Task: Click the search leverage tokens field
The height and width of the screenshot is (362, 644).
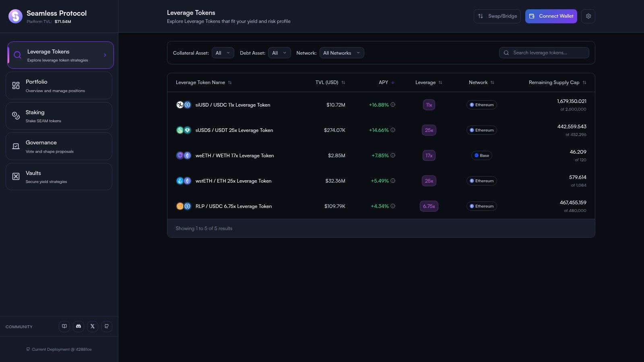Action: tap(544, 53)
